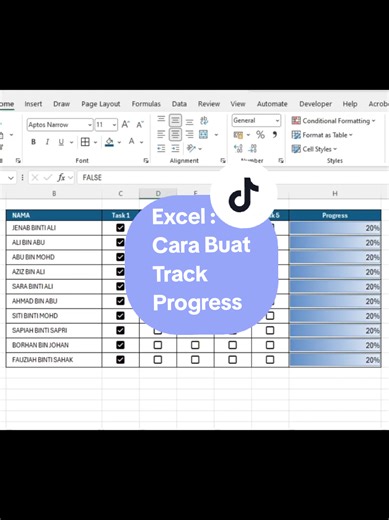
Task: Check column D box for FAUZIAH BINTI SAHAK
Action: (158, 360)
